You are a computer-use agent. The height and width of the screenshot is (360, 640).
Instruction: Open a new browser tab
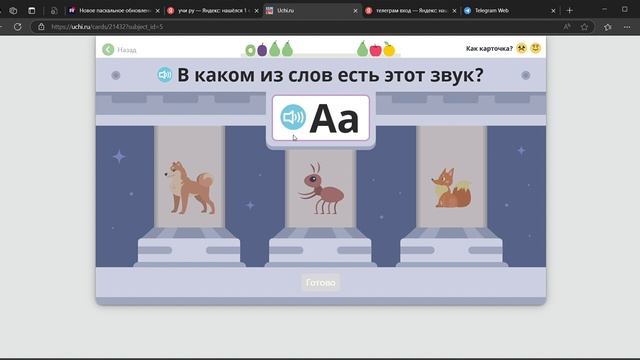569,11
